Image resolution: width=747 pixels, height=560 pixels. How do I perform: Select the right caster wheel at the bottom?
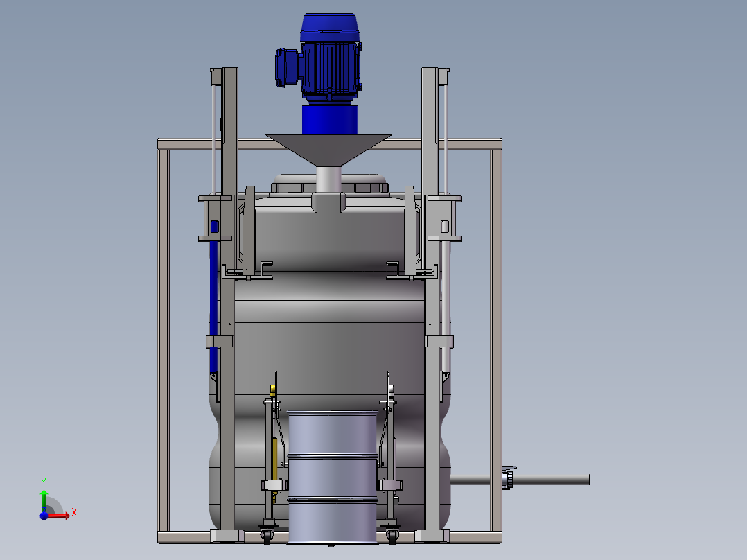coord(392,536)
